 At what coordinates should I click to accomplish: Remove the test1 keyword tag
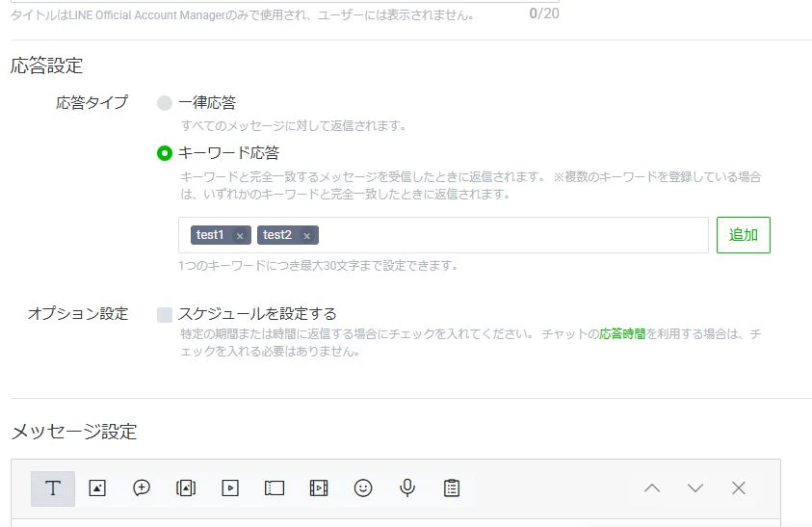coord(240,236)
